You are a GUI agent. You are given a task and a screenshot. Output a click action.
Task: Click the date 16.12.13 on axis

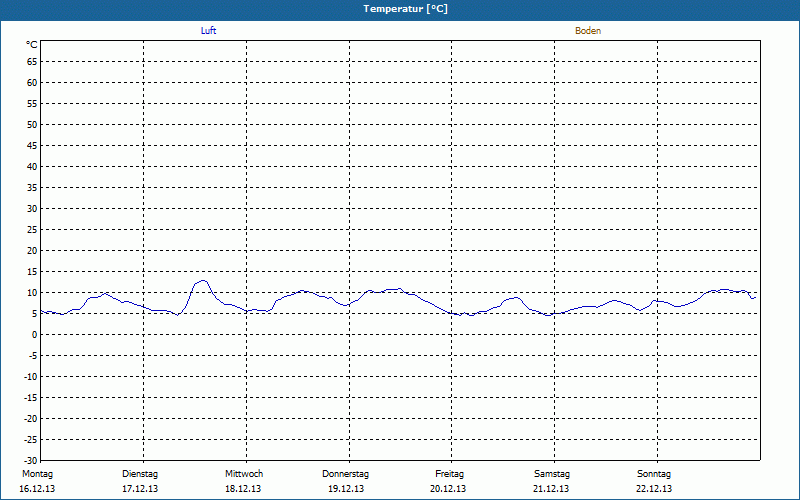click(36, 489)
